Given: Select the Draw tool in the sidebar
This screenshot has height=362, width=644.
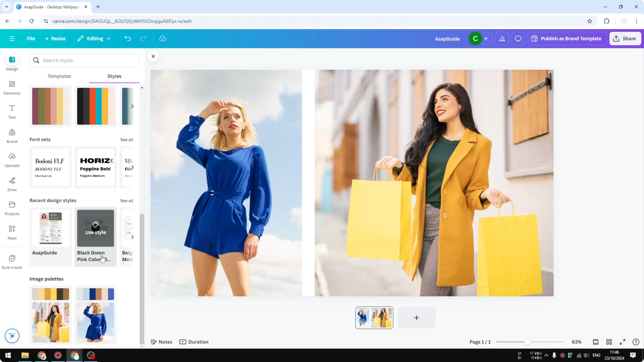Looking at the screenshot, I should 12,184.
